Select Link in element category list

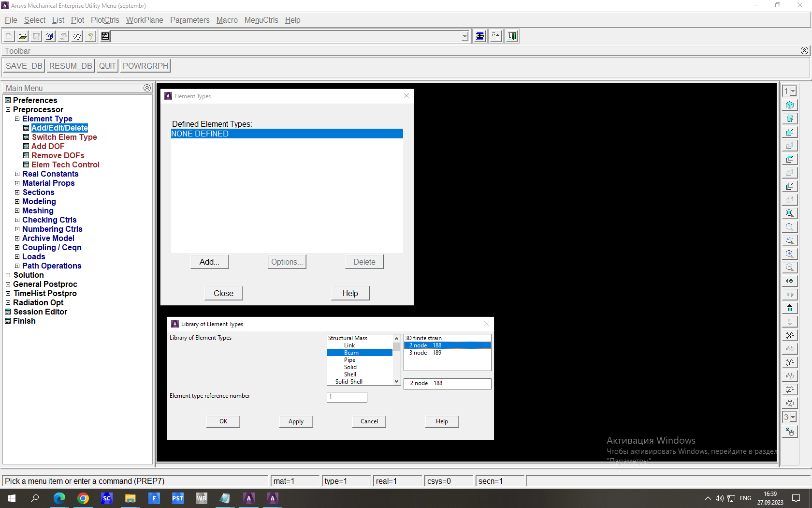click(349, 345)
